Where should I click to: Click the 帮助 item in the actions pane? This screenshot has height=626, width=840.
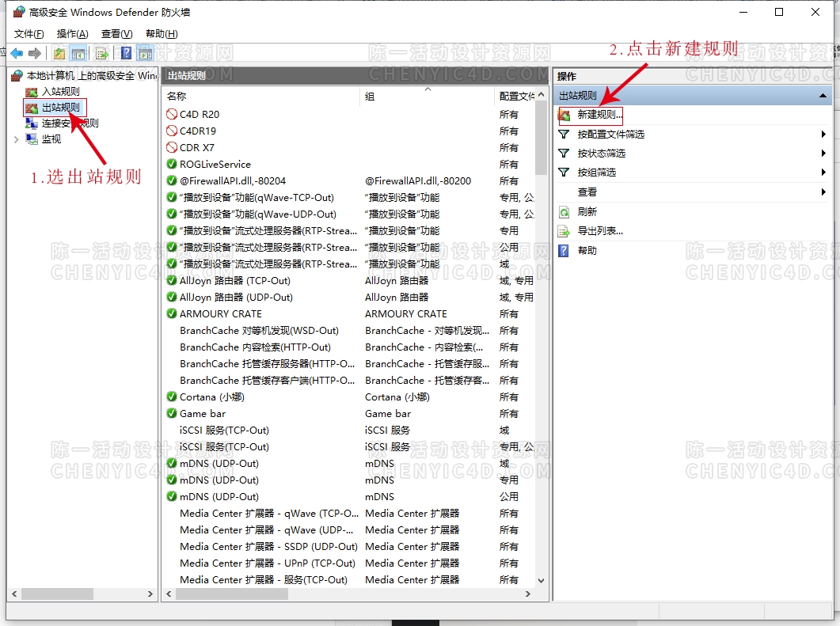tap(587, 251)
